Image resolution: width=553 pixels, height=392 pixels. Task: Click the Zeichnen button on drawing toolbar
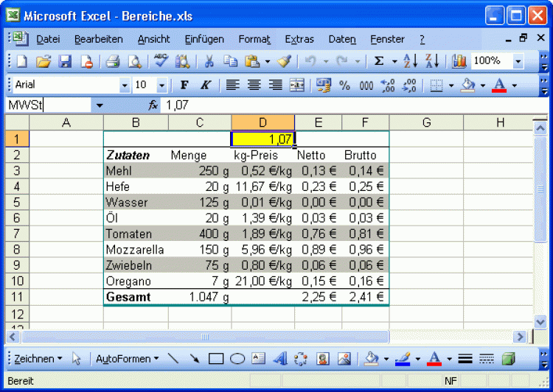click(38, 359)
